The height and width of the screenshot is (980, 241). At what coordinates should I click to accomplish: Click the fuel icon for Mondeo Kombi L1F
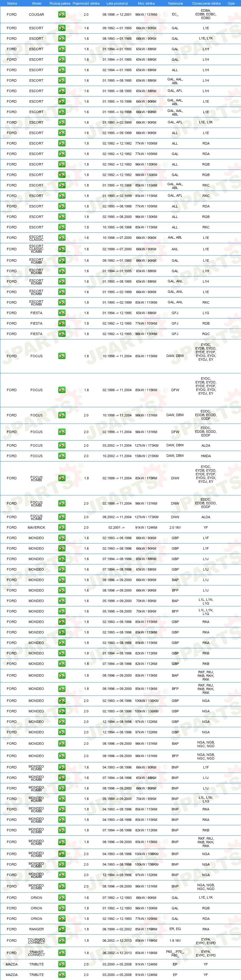click(62, 767)
